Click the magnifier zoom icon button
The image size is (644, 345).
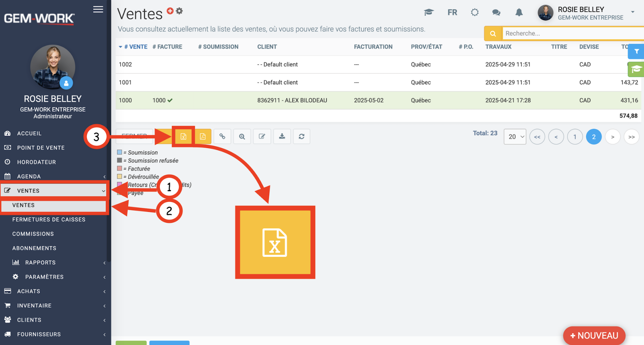242,136
